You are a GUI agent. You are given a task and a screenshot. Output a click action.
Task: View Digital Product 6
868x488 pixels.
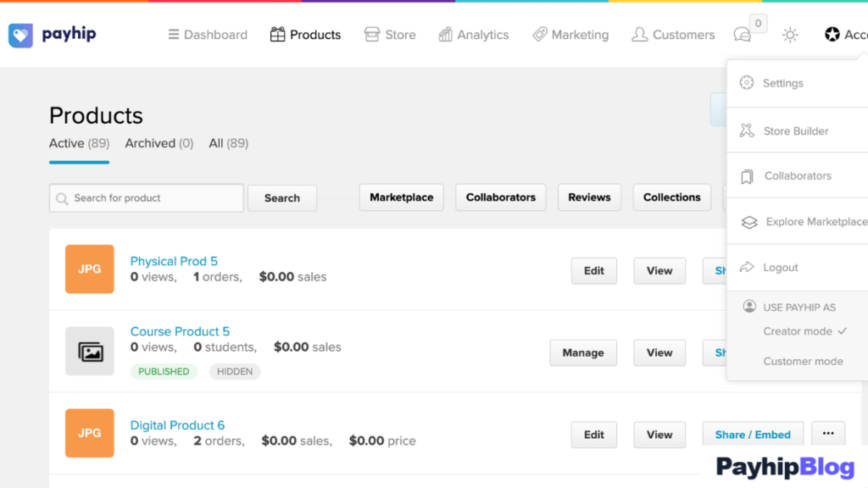(659, 435)
